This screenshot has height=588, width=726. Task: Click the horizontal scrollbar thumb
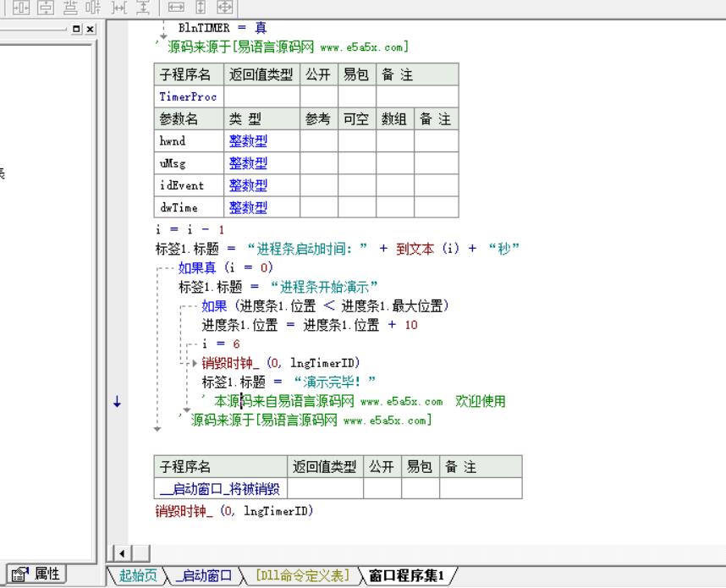140,553
